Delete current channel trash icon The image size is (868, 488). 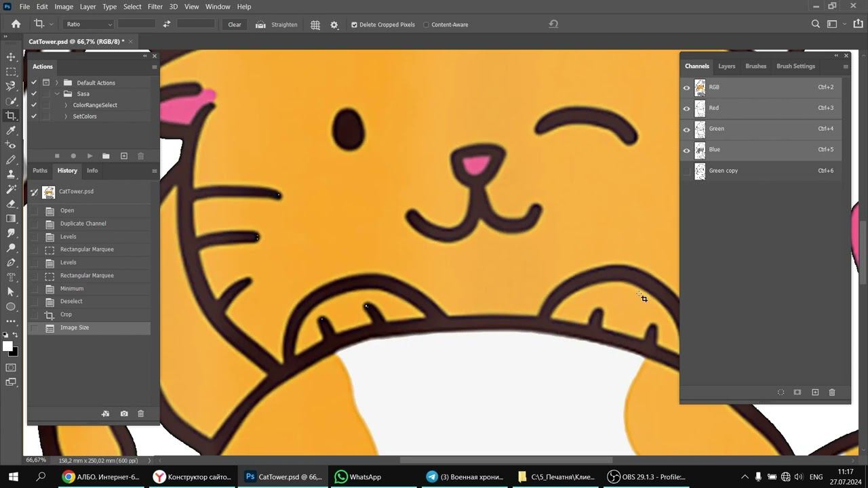pos(832,392)
